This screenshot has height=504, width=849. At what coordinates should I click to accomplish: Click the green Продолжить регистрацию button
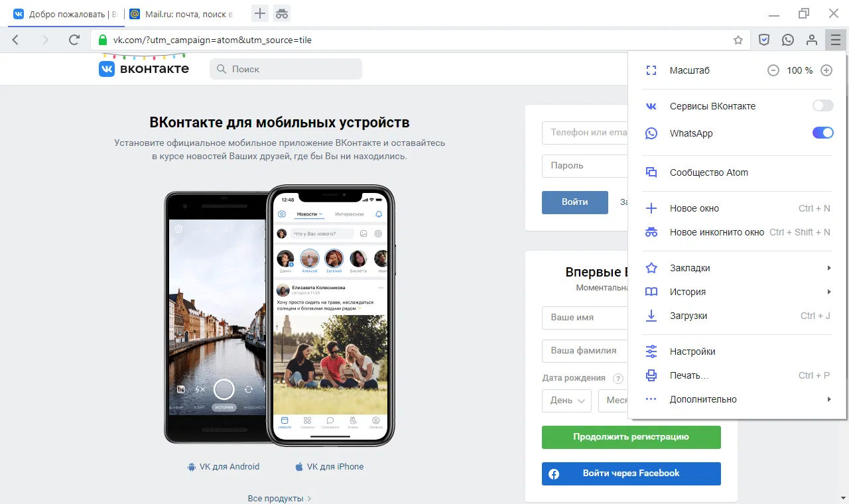631,437
